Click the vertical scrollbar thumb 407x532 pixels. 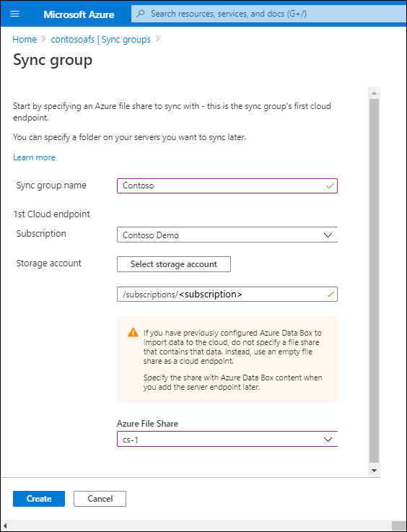coord(374,281)
